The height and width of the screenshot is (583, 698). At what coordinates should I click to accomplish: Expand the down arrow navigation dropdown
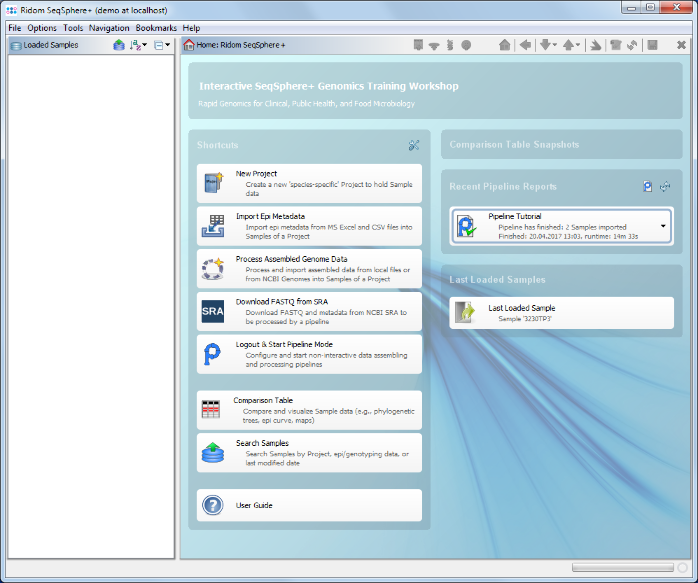[x=555, y=45]
